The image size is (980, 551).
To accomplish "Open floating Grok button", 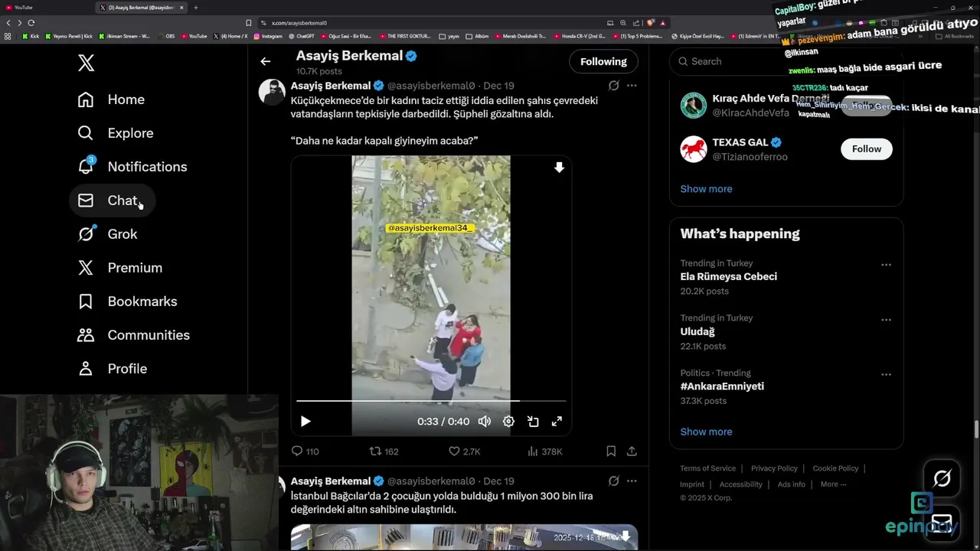I will (942, 479).
